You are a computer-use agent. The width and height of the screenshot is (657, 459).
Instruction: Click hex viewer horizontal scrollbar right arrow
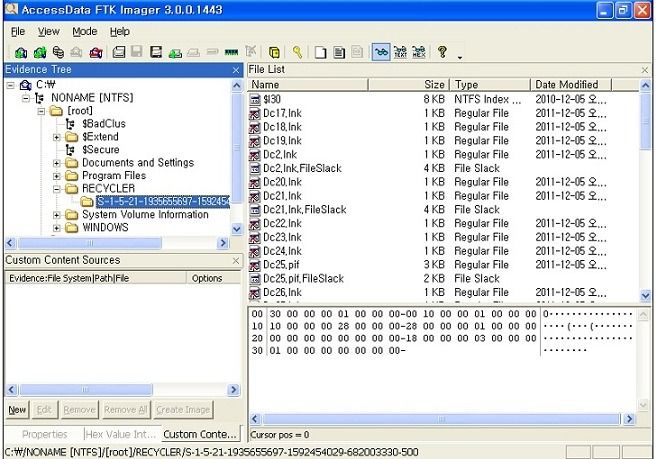629,419
